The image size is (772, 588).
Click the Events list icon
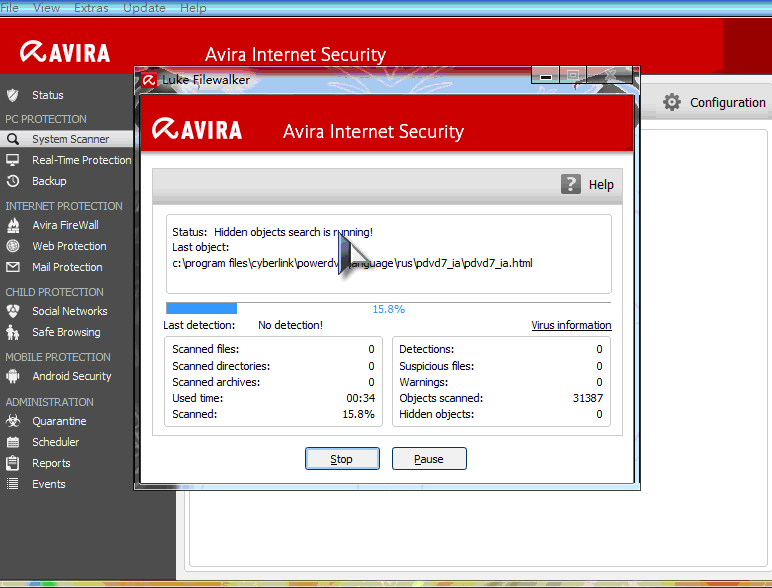pos(13,484)
